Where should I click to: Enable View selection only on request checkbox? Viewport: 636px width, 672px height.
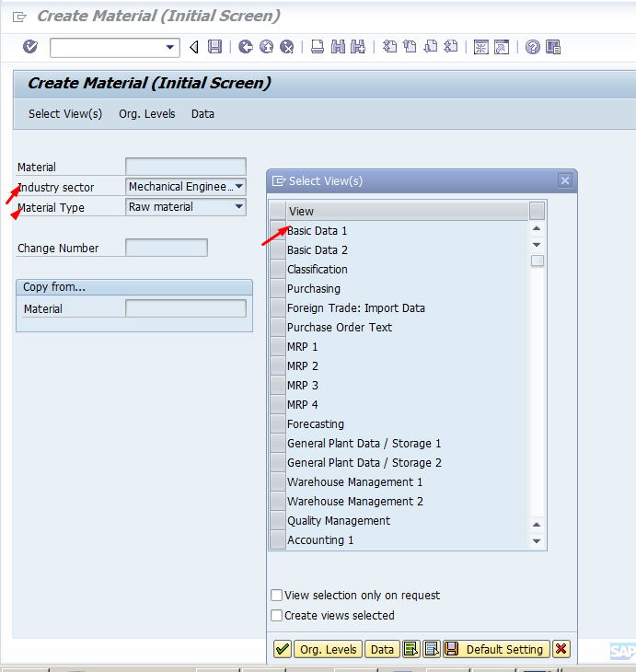pyautogui.click(x=277, y=595)
